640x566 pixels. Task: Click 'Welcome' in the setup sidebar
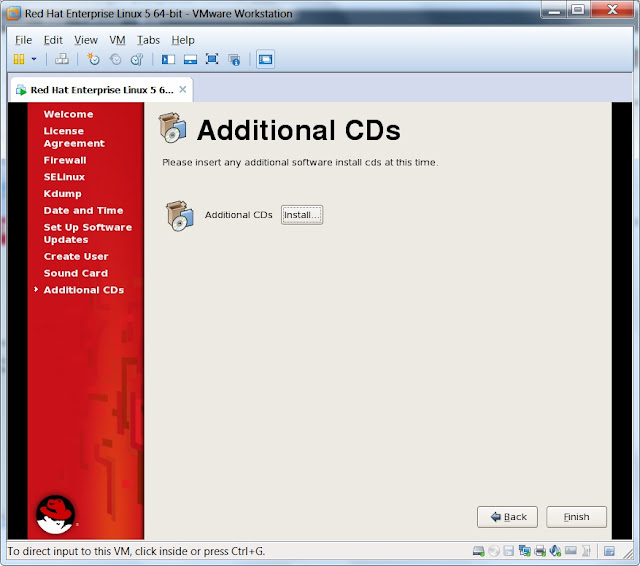68,114
